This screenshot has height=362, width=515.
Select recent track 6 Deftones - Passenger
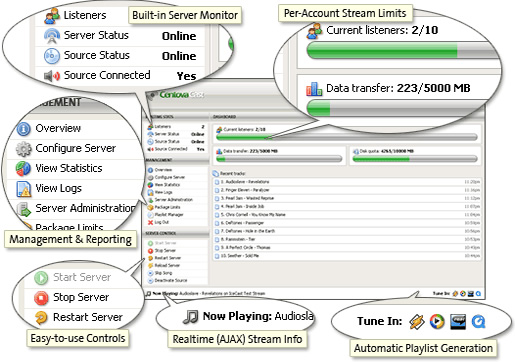coord(347,223)
